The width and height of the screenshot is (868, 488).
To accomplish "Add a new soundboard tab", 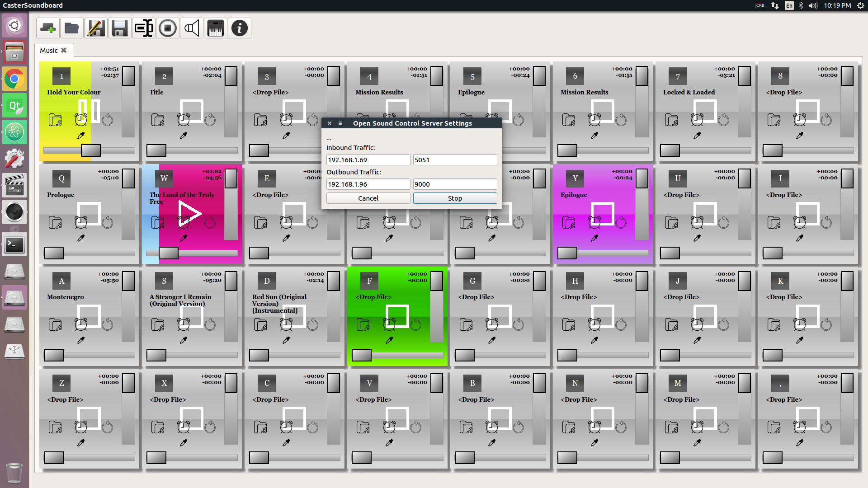I will (48, 28).
